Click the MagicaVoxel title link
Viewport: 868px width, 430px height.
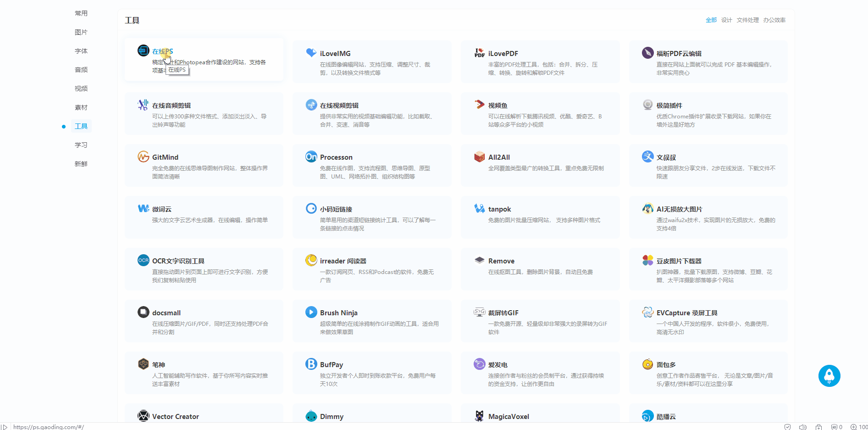[x=509, y=417]
